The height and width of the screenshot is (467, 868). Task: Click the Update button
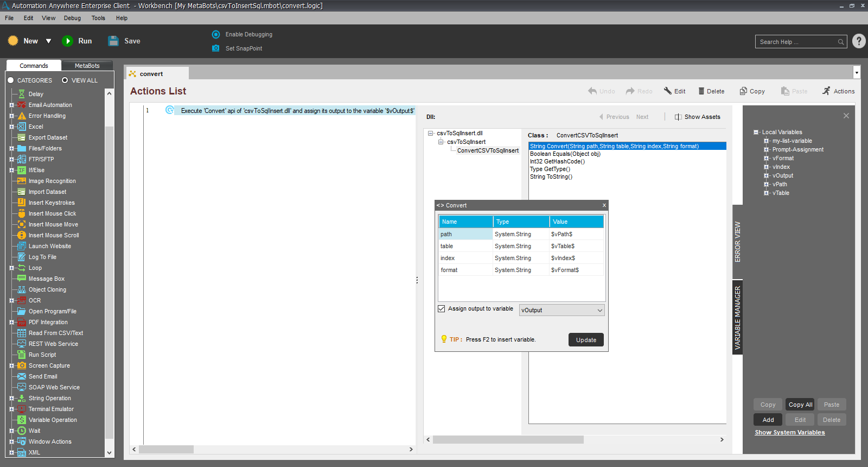coord(586,340)
